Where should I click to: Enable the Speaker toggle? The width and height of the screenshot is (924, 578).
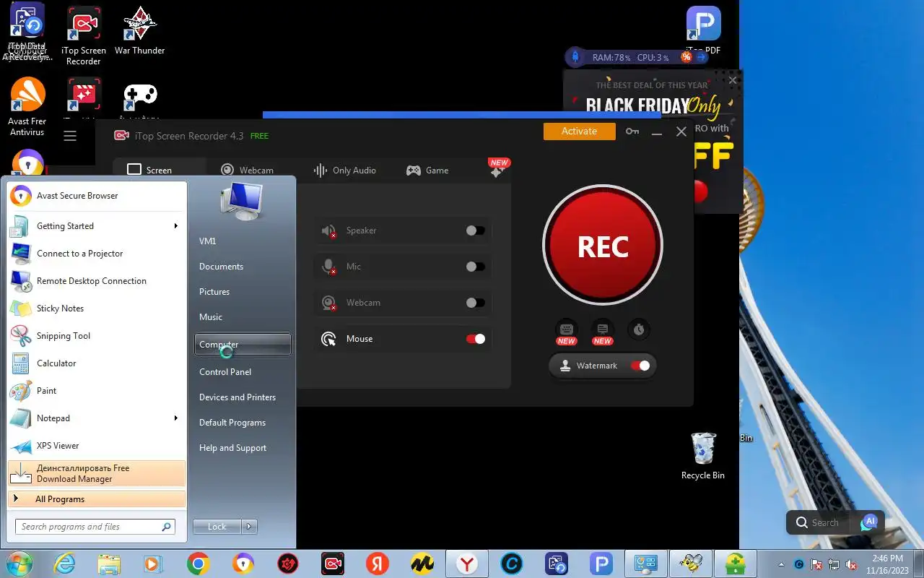[475, 230]
